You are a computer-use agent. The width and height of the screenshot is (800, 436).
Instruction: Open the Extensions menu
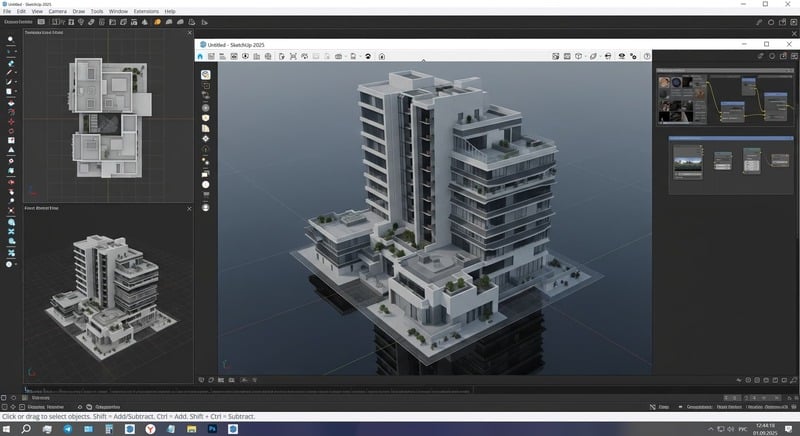(x=146, y=11)
